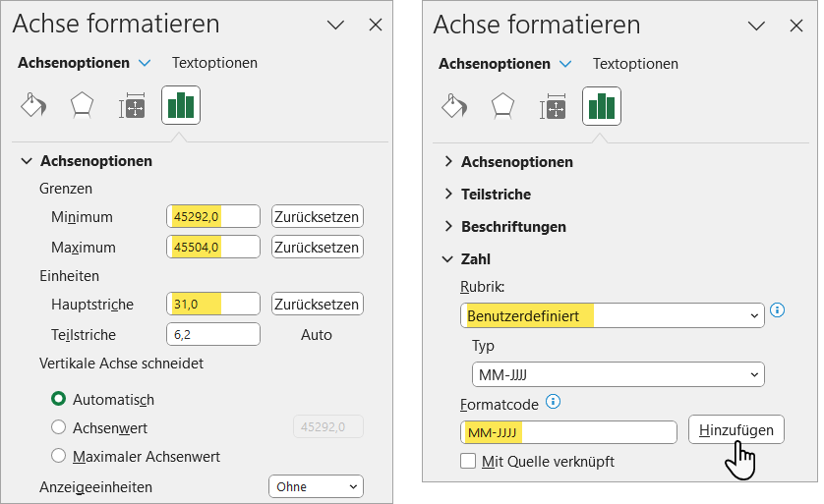Reset the Minimum value with Zurücksetzen
824x504 pixels.
[x=317, y=216]
